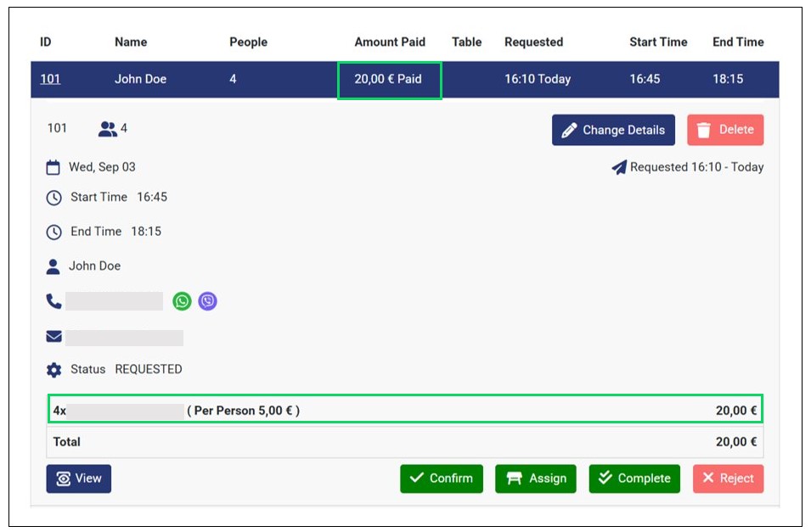Click the Status gear icon
The width and height of the screenshot is (811, 532).
coord(54,370)
